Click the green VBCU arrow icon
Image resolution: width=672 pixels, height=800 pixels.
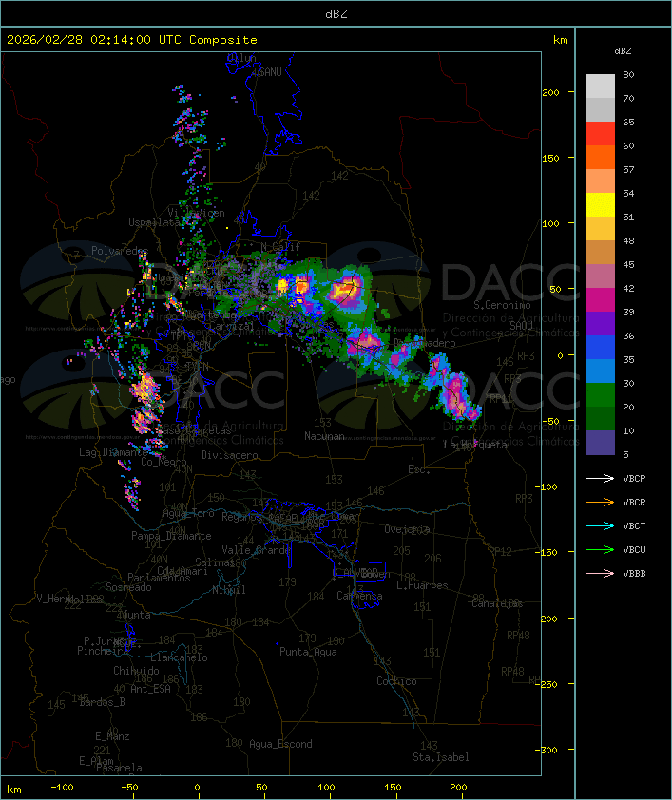[x=600, y=549]
